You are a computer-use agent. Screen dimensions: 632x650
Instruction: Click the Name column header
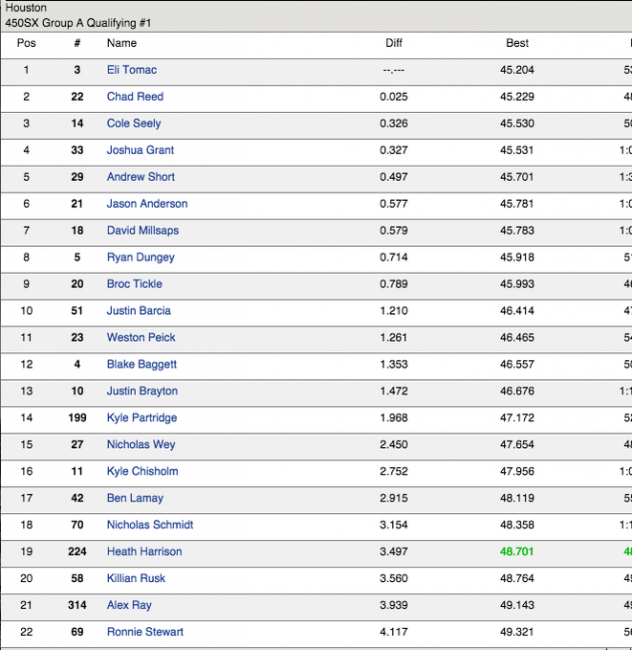[x=122, y=43]
